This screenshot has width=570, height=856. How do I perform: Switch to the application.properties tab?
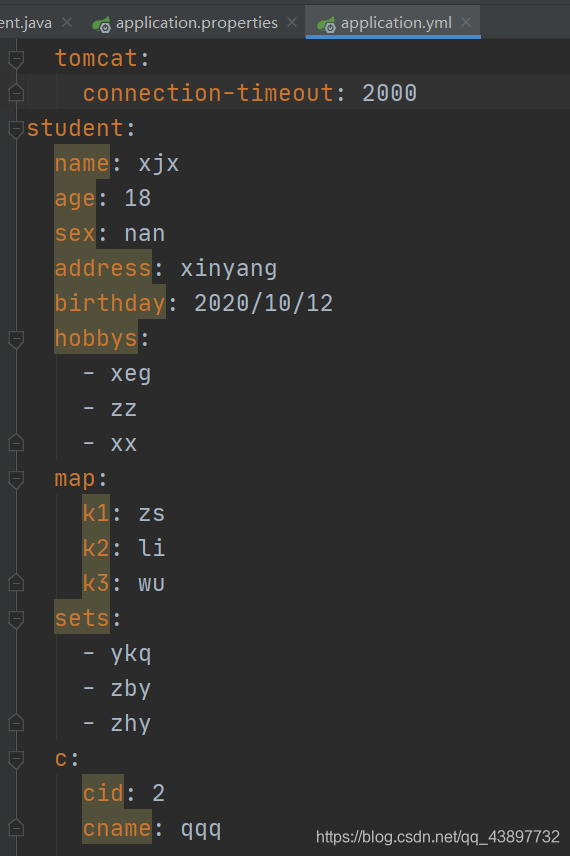[x=186, y=23]
